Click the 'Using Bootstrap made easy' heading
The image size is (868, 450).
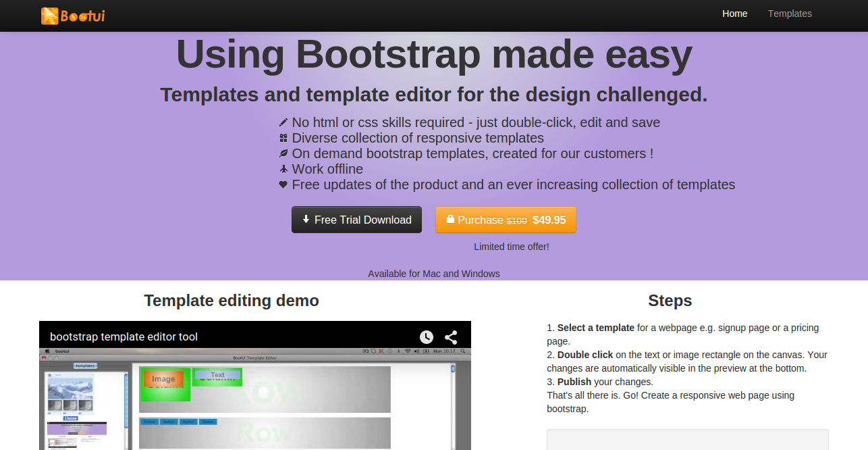[x=434, y=55]
